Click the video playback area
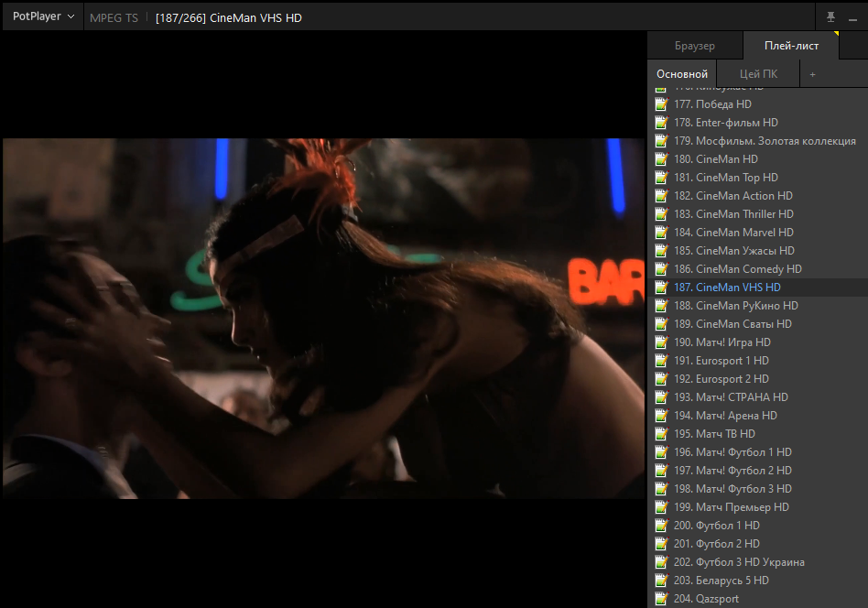This screenshot has width=868, height=608. pos(323,319)
